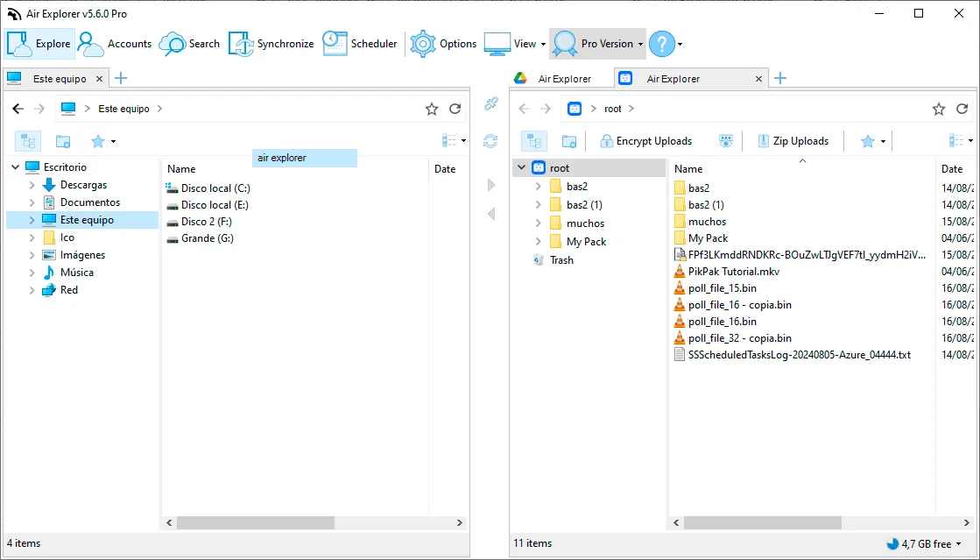Expand bas2 (1) in right tree
This screenshot has width=980, height=560.
pos(538,204)
